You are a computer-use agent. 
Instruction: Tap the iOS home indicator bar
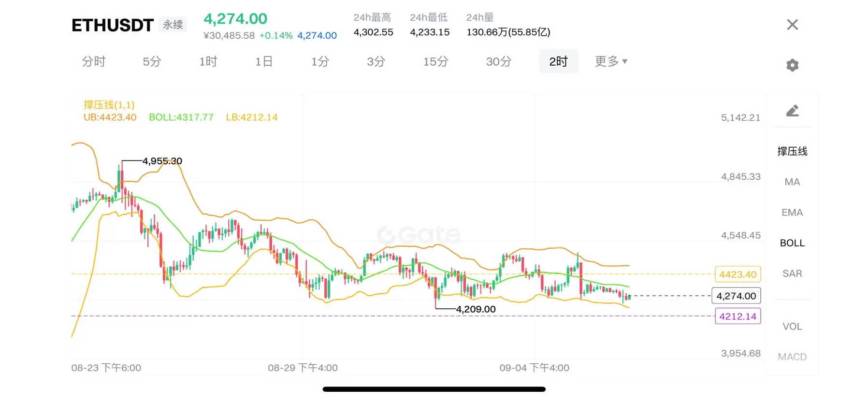[x=434, y=389]
